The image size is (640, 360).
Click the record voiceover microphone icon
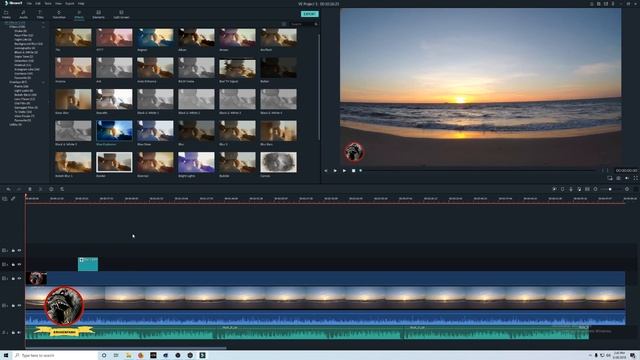click(571, 189)
